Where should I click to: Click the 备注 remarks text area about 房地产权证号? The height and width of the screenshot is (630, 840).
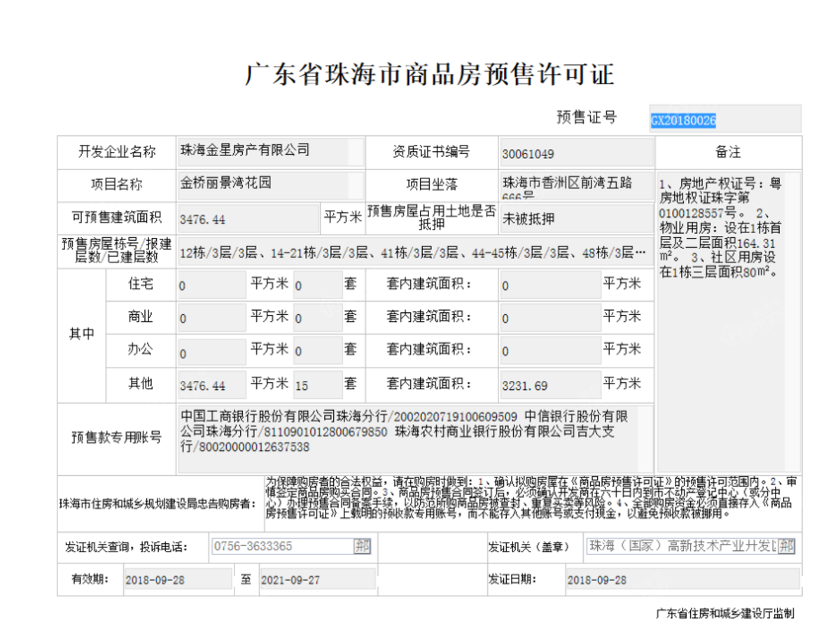point(729,322)
